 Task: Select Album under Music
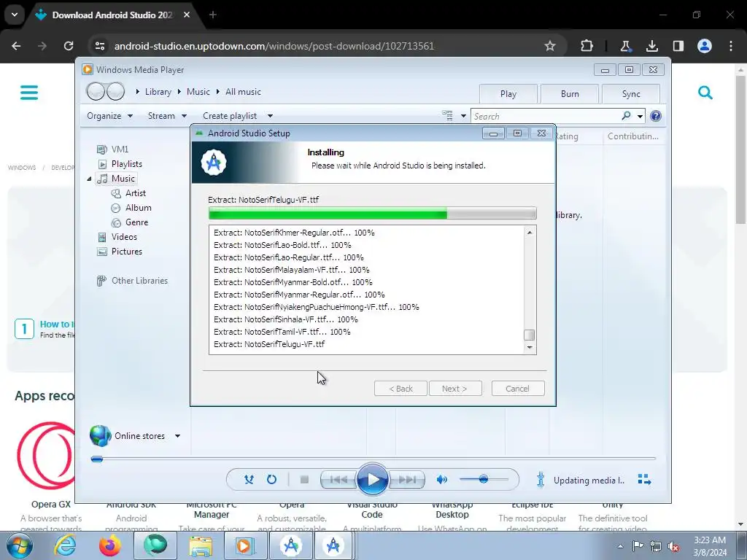click(x=138, y=208)
